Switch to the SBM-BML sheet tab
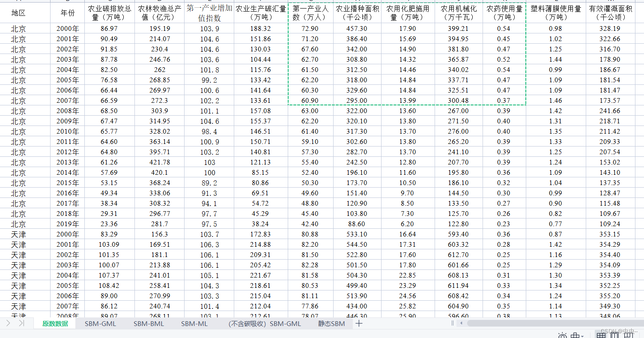 (x=149, y=323)
